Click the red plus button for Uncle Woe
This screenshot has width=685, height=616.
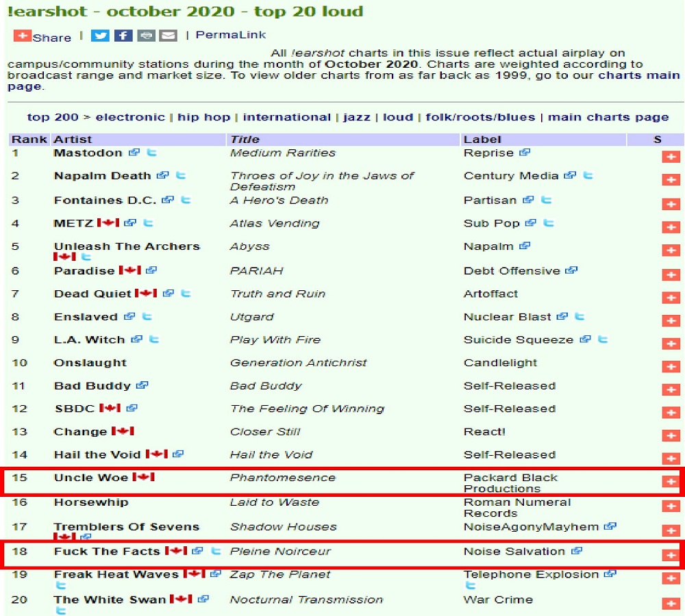coord(670,482)
